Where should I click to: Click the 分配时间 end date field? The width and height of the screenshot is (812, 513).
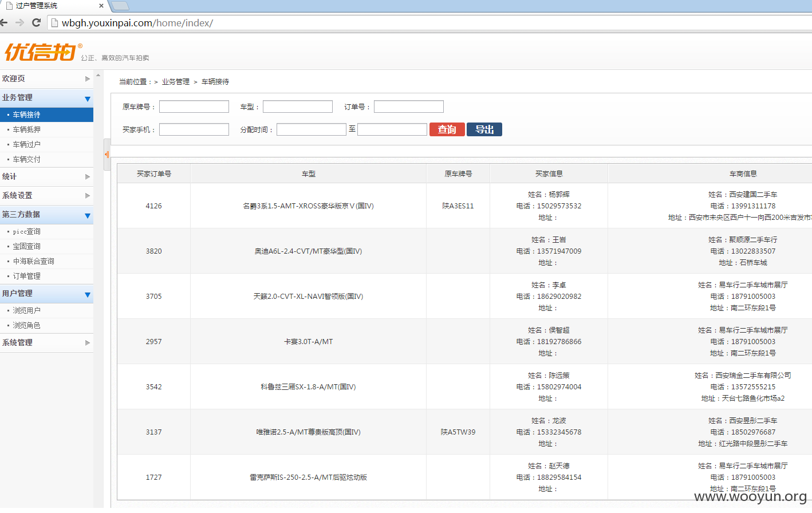[392, 129]
